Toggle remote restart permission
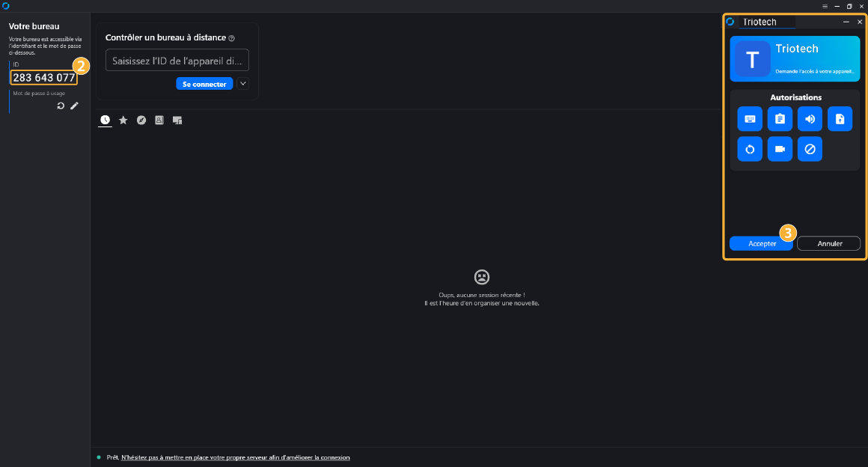The image size is (868, 467). (750, 149)
